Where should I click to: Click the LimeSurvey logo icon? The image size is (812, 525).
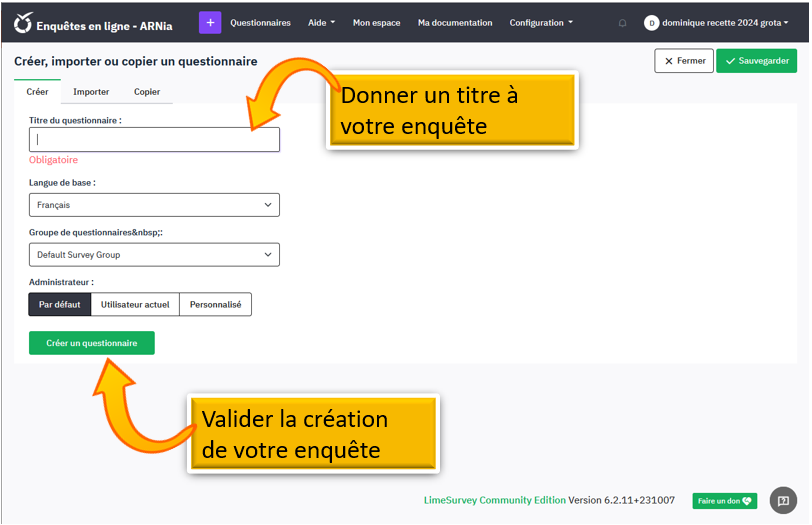coord(23,22)
